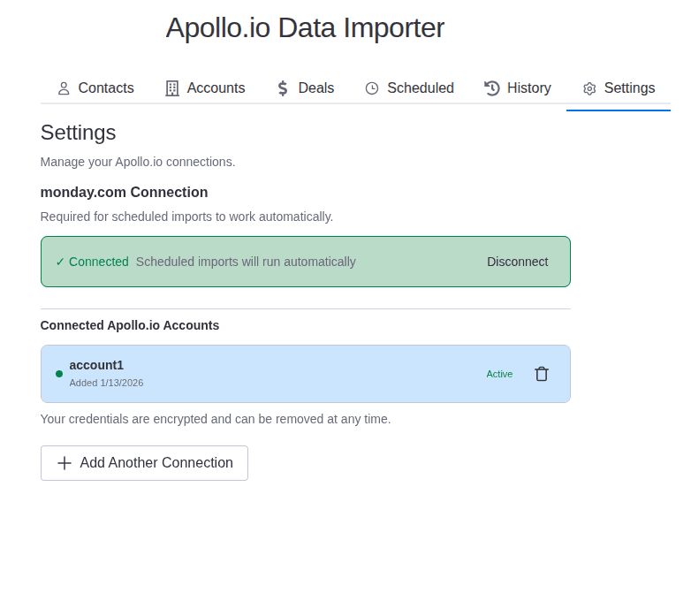This screenshot has width=691, height=616.
Task: Open the Scheduled tab
Action: pos(409,88)
